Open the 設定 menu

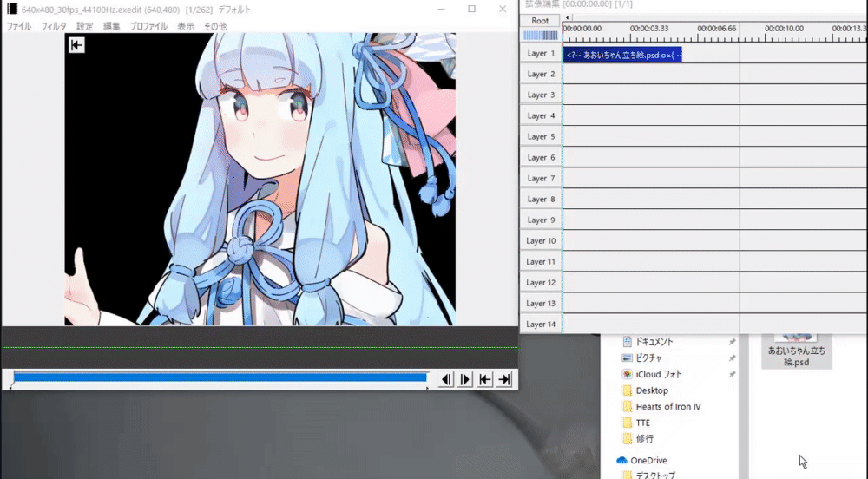(x=85, y=26)
